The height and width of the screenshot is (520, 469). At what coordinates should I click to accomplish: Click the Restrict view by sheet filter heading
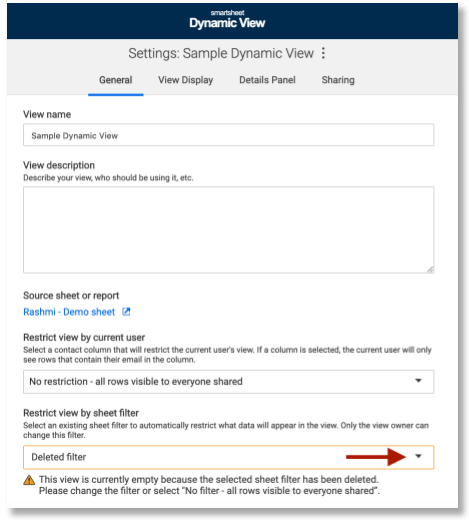81,413
